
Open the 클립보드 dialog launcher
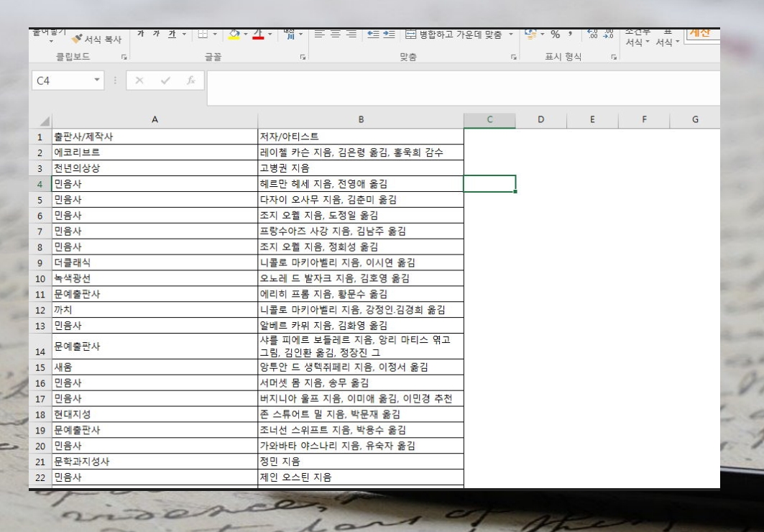click(x=124, y=57)
